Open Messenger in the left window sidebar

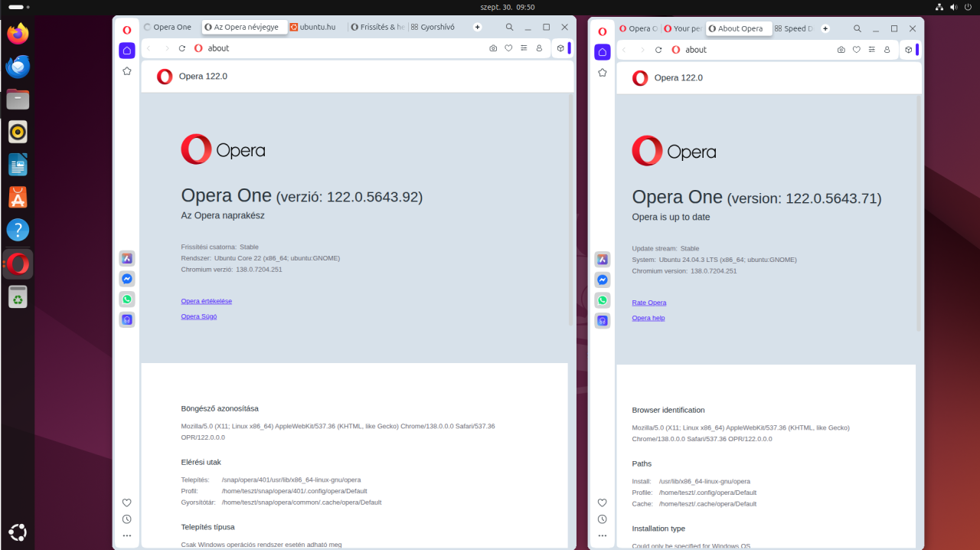click(127, 279)
